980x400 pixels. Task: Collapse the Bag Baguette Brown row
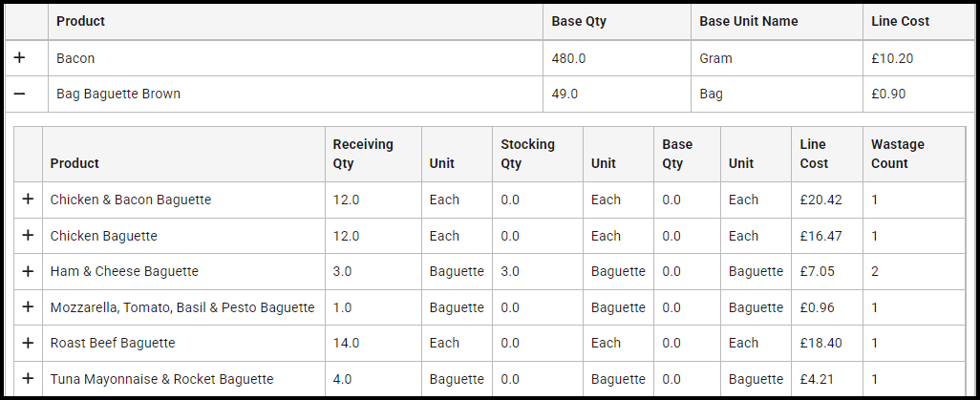tap(19, 95)
